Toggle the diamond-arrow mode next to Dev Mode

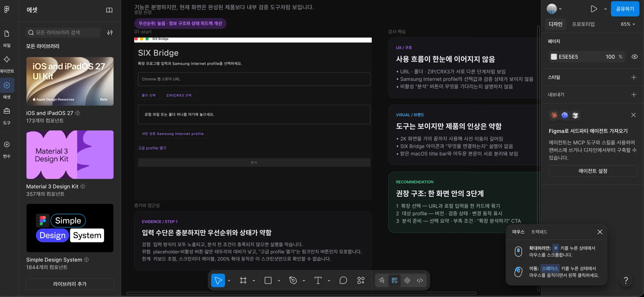407,281
